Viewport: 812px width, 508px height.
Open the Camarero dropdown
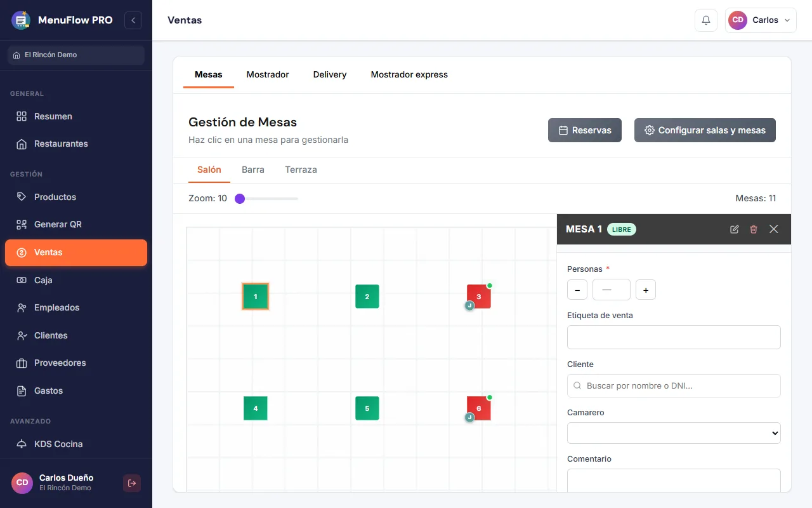(674, 433)
